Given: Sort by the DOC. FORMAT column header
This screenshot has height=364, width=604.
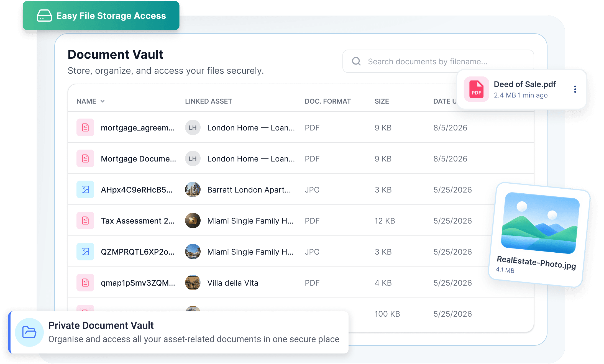Looking at the screenshot, I should click(x=328, y=101).
